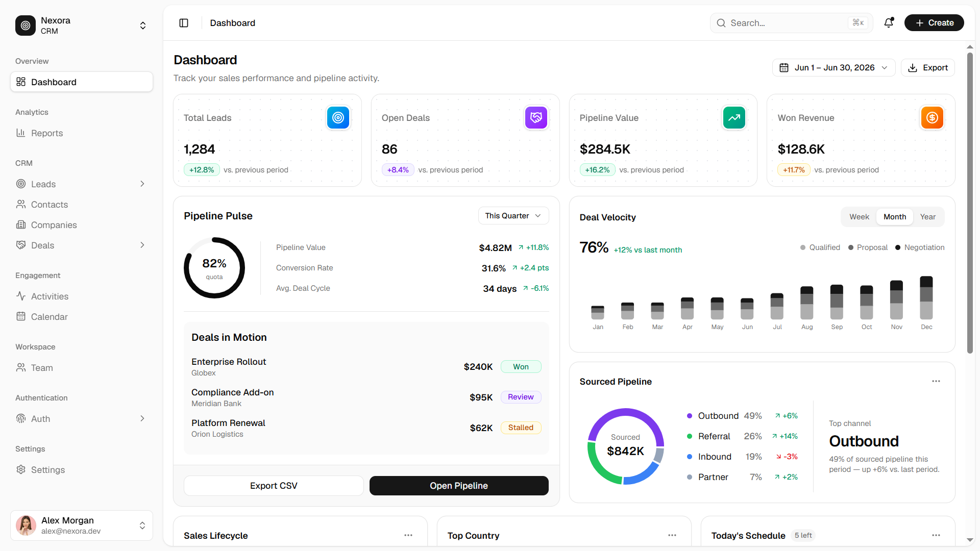The width and height of the screenshot is (980, 551).
Task: Toggle Proposal legend in Deal Velocity
Action: [x=868, y=247]
